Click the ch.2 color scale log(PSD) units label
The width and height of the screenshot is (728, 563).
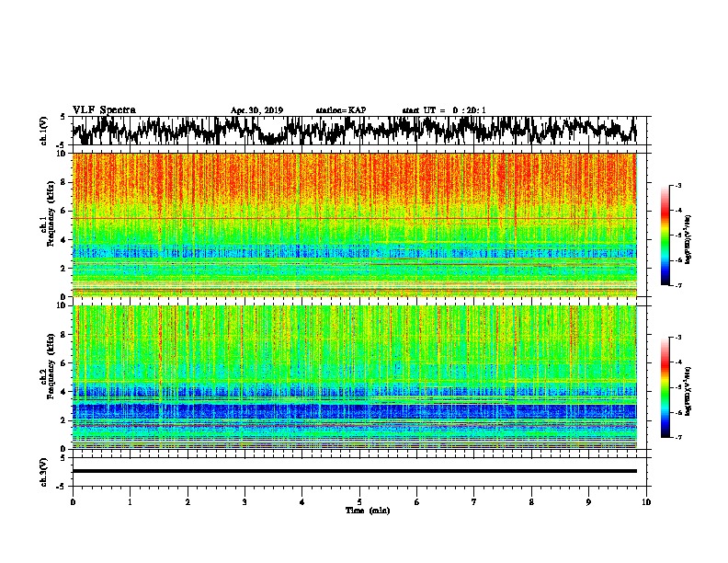(688, 392)
